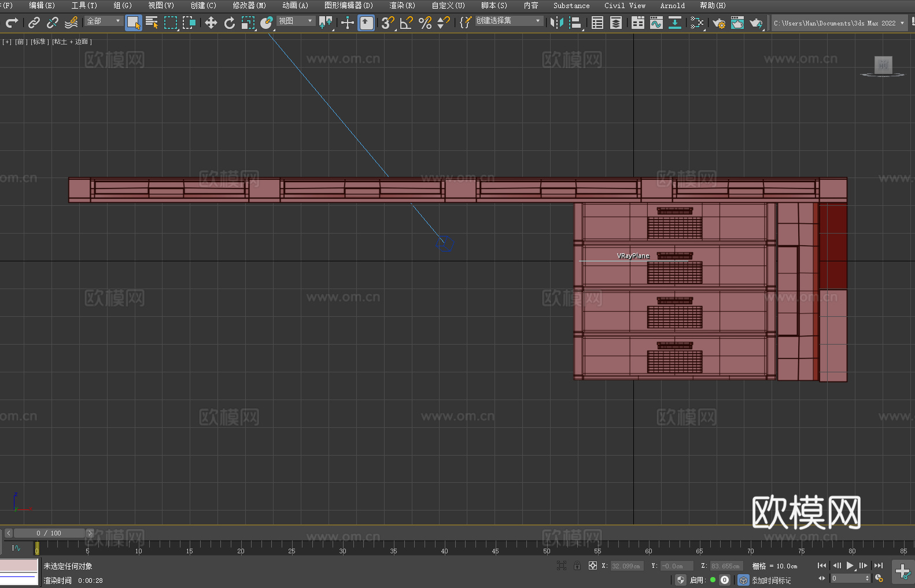Open the [前] viewport view label menu
The height and width of the screenshot is (588, 915).
[20, 42]
